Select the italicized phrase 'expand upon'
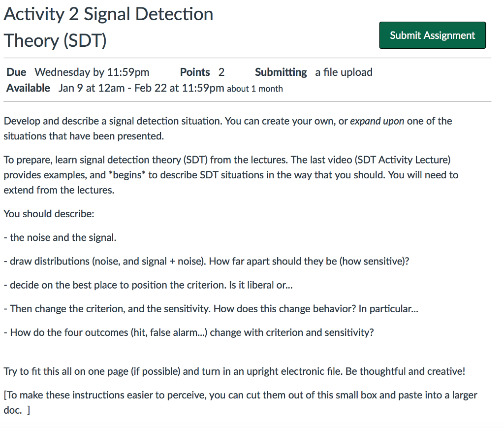Viewport: 504px width, 428px height. click(x=376, y=121)
